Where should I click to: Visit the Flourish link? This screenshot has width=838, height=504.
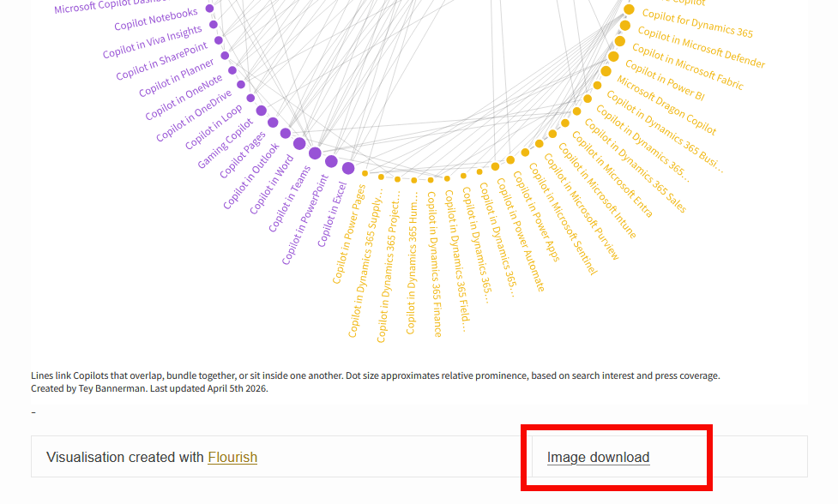(232, 458)
